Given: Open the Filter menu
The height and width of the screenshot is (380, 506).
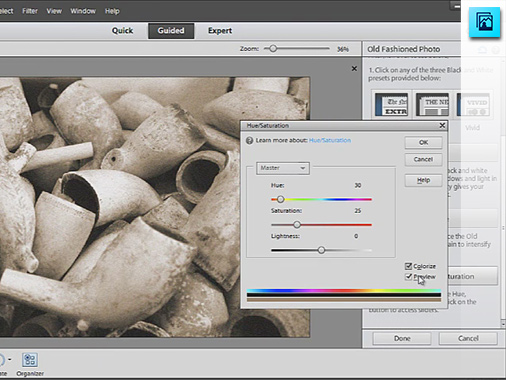Looking at the screenshot, I should 30,11.
